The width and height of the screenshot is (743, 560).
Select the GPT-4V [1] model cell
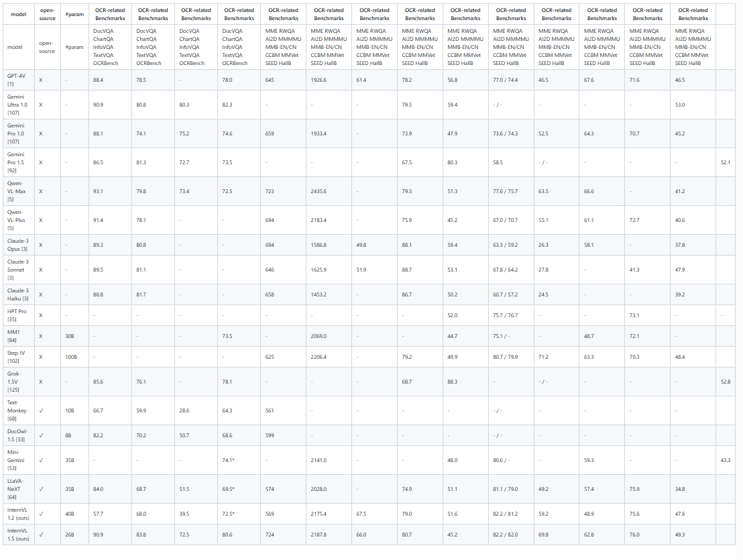coord(19,80)
